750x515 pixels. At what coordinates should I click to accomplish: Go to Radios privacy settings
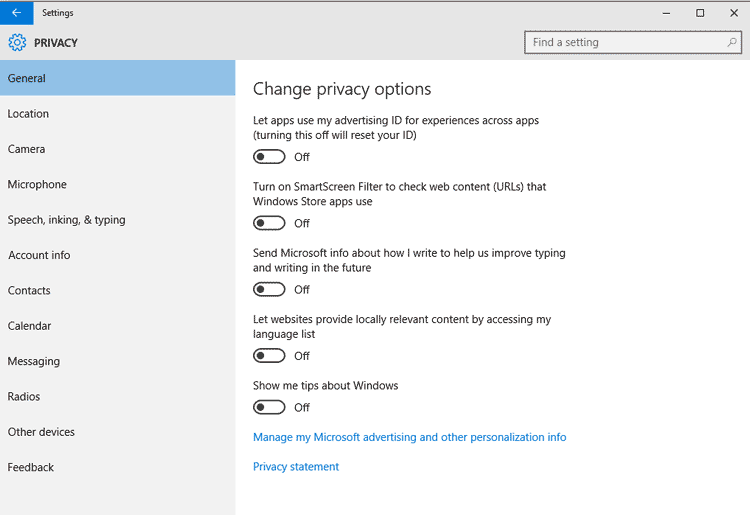(x=118, y=396)
